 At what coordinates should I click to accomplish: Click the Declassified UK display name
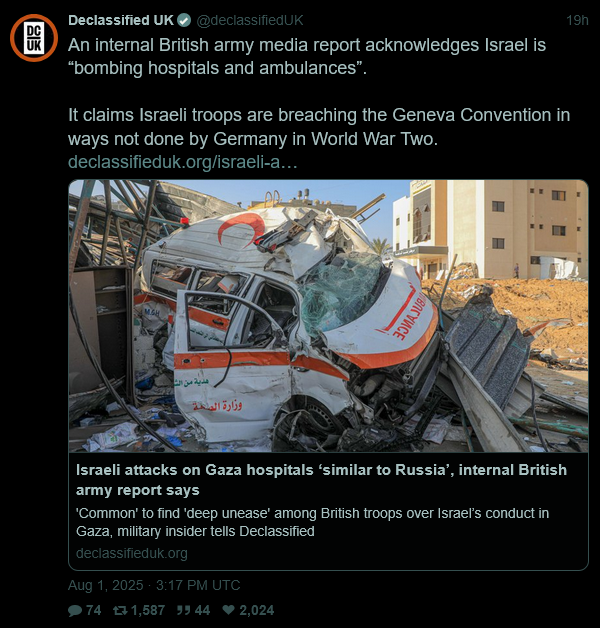121,20
